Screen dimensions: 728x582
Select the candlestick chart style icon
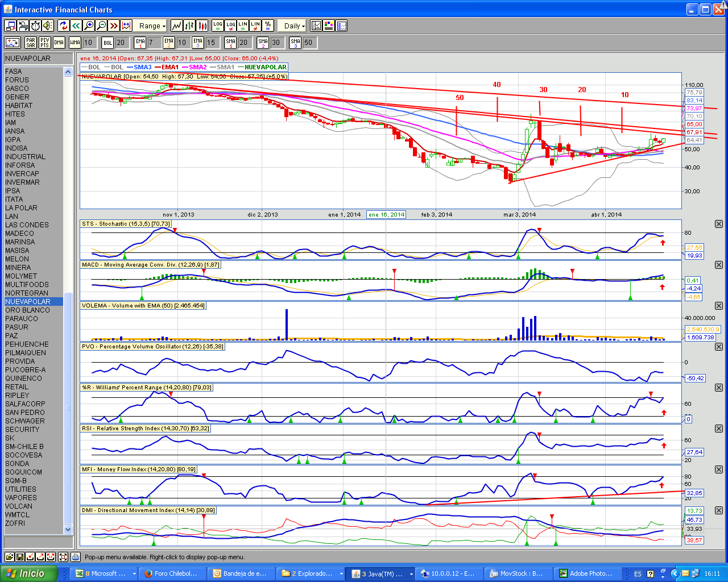click(202, 26)
